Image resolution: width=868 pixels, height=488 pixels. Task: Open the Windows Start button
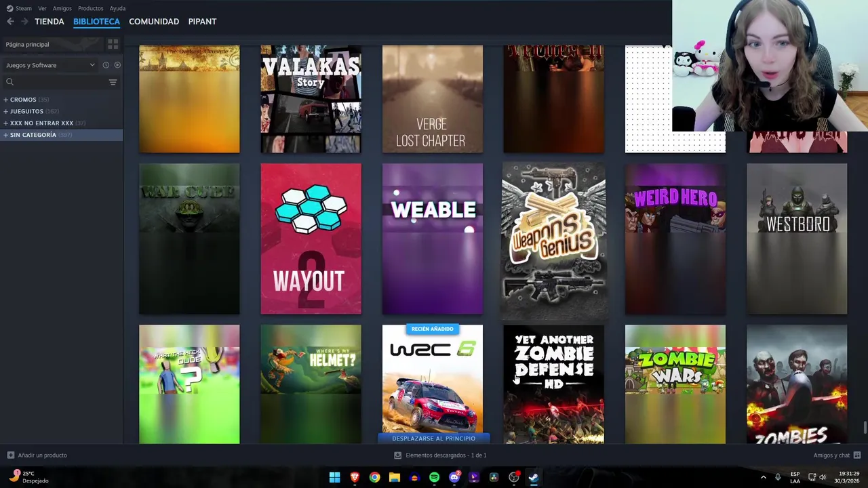(334, 478)
